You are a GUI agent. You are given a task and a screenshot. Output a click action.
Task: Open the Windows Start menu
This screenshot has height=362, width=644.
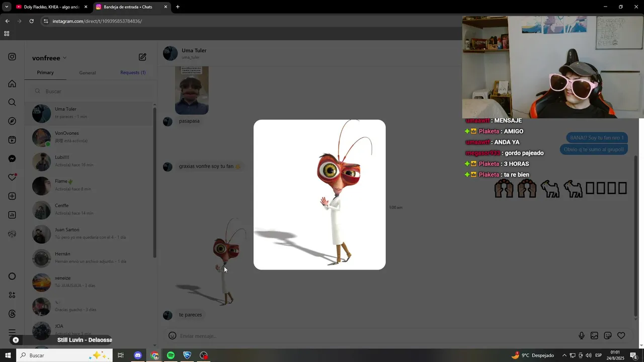tap(8, 355)
